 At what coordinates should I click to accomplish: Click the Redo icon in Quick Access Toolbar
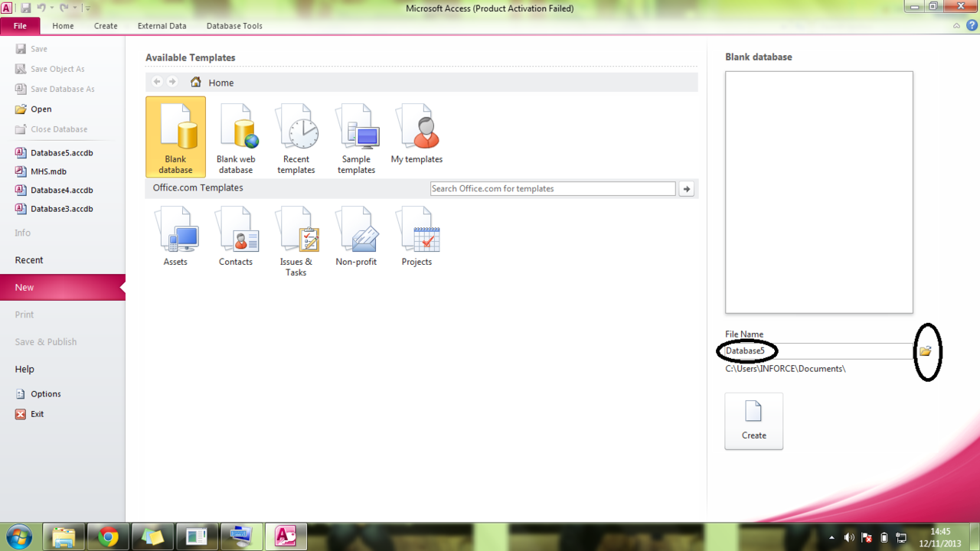point(64,8)
